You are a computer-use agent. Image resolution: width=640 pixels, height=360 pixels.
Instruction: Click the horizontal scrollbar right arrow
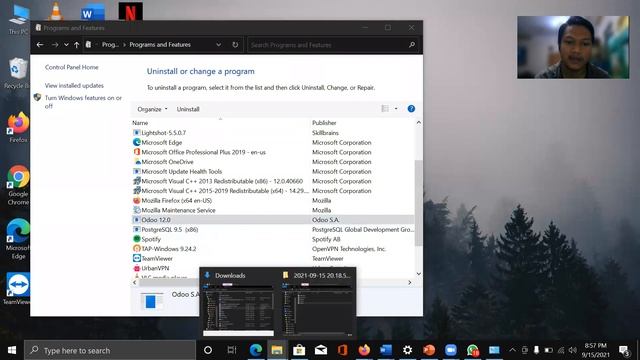point(409,282)
